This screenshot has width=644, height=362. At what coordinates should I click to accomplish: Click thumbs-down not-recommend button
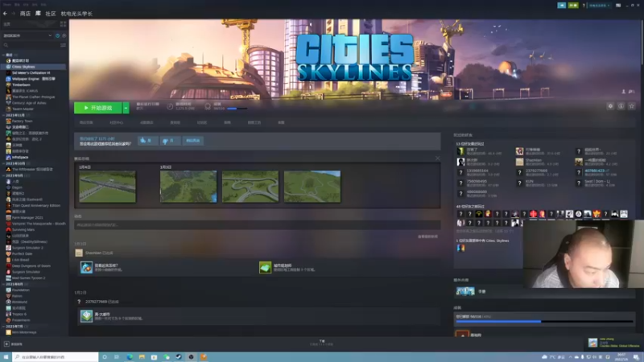click(x=169, y=141)
